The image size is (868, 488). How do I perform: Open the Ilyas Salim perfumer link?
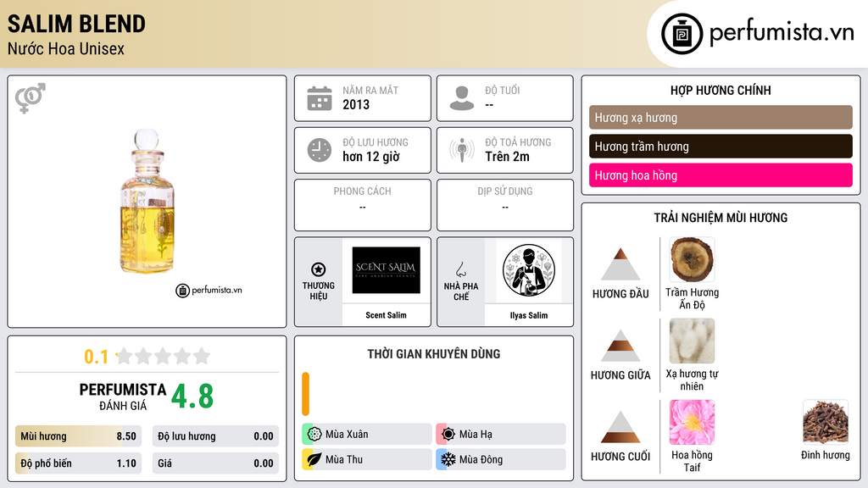(529, 315)
